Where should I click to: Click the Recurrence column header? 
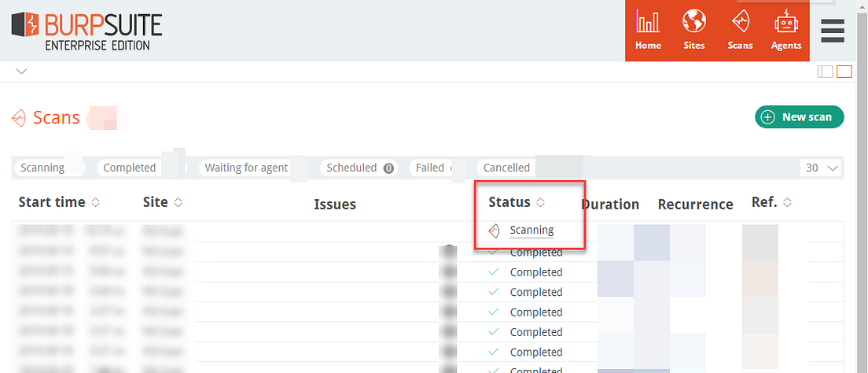tap(695, 205)
